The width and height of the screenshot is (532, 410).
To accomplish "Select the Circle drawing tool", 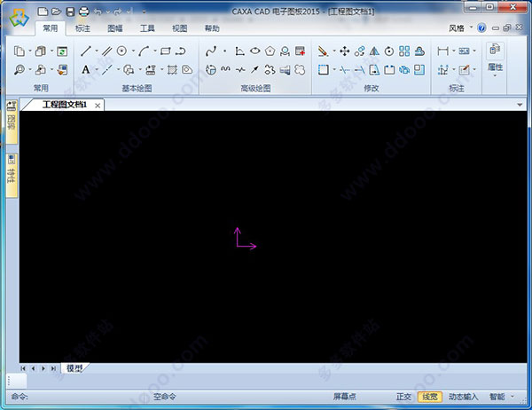I will point(121,51).
